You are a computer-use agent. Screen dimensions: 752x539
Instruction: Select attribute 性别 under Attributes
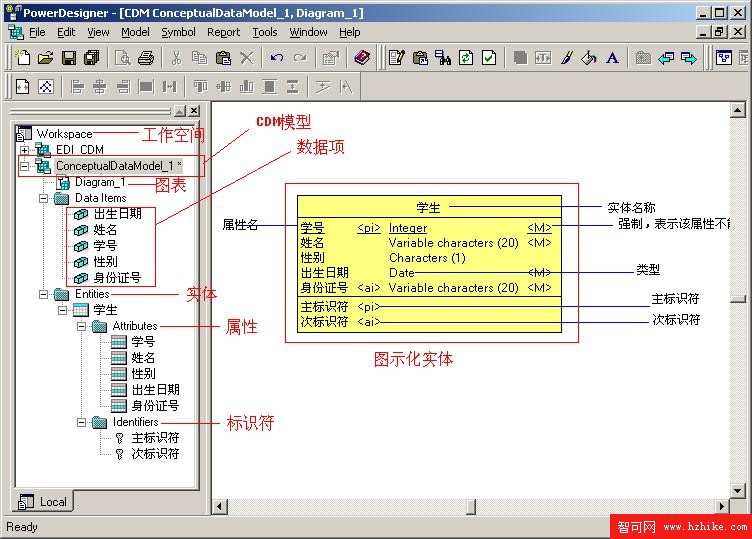click(x=143, y=374)
